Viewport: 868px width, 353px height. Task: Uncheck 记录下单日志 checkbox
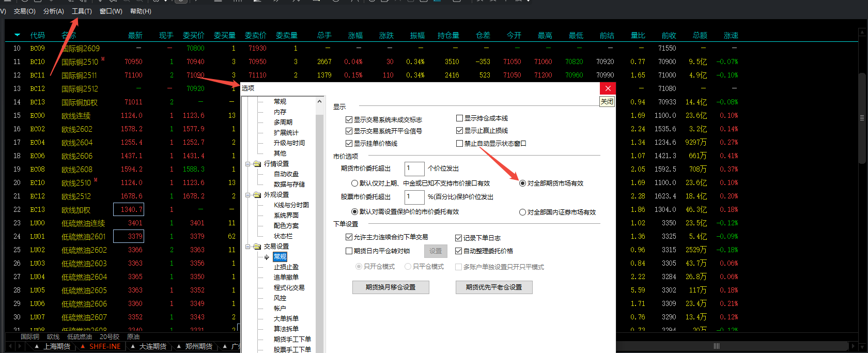tap(458, 238)
